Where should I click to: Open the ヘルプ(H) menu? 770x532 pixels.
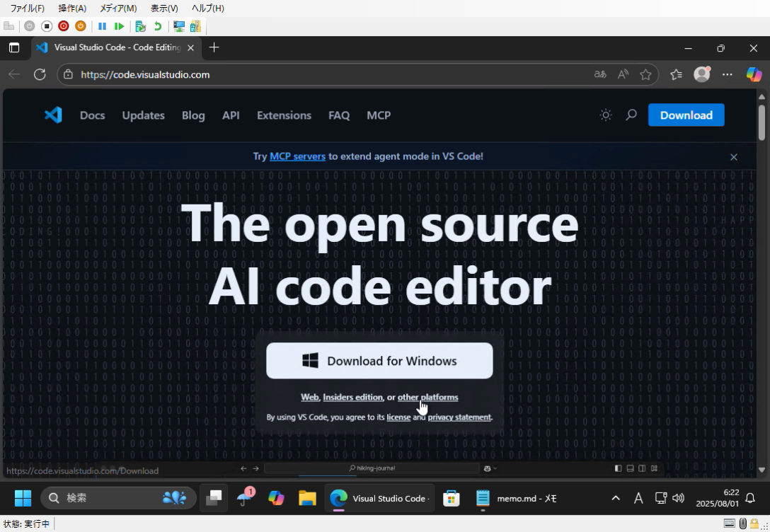pos(208,8)
